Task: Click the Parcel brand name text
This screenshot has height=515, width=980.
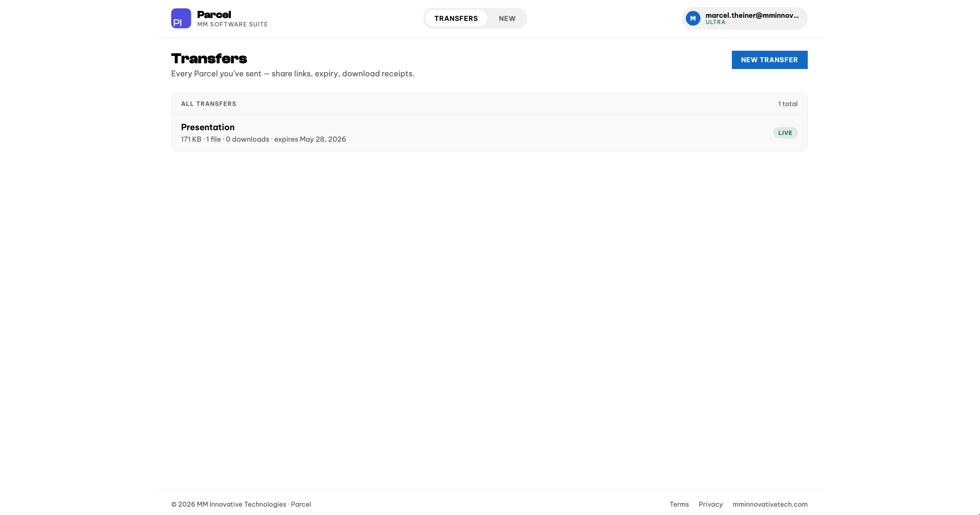Action: pos(214,14)
